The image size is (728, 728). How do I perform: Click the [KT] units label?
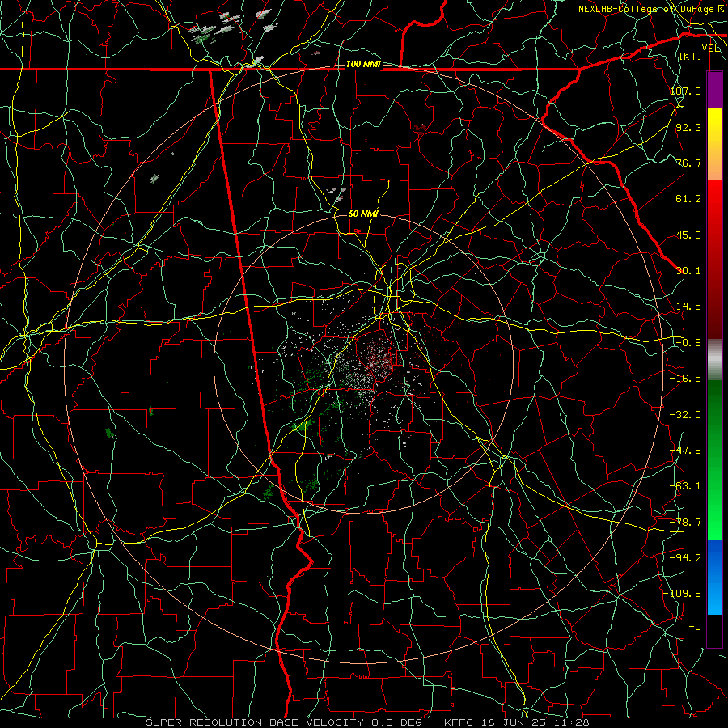tap(690, 56)
